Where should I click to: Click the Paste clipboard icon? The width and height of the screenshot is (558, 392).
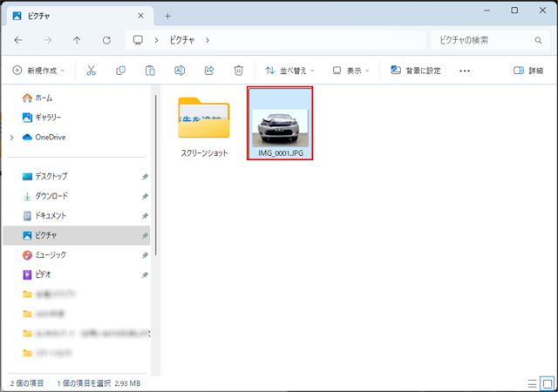[x=150, y=71]
